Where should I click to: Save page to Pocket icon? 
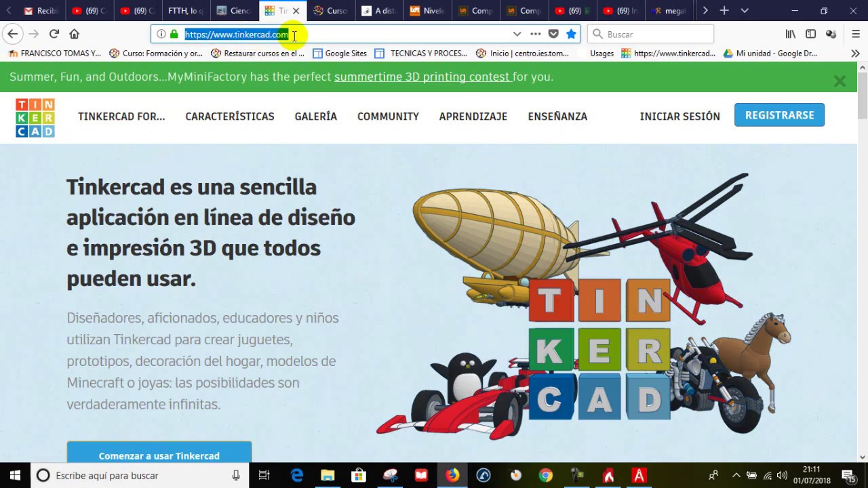coord(553,34)
